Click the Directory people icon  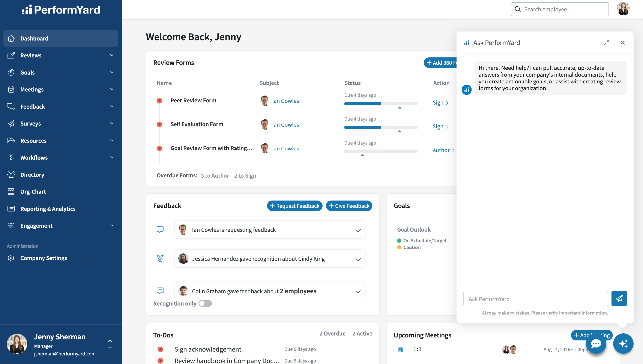11,174
